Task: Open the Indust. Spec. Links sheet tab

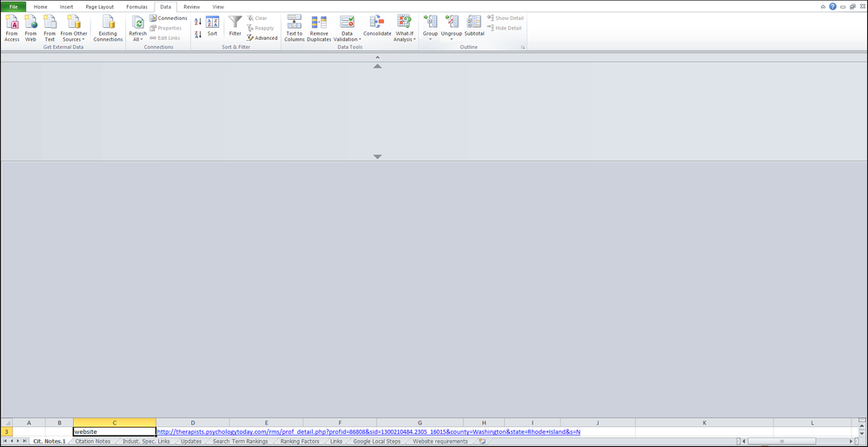Action: 146,442
